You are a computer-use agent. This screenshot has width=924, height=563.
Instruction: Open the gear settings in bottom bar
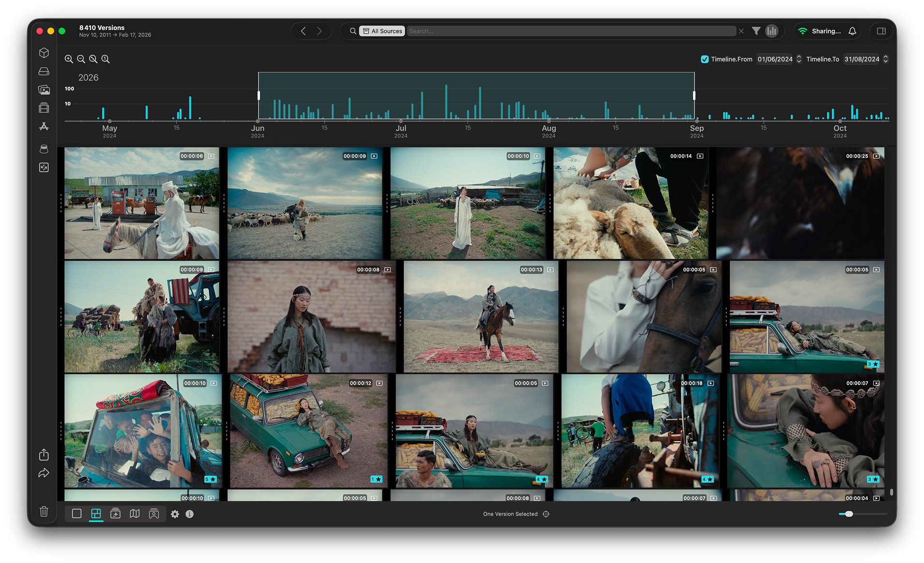click(x=175, y=514)
